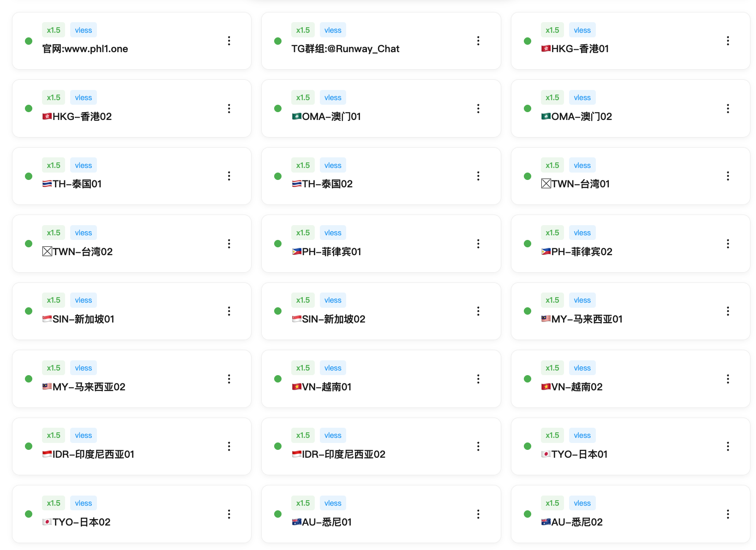Select the IDR-印度尼西亚02 node card
This screenshot has height=550, width=756.
(381, 446)
